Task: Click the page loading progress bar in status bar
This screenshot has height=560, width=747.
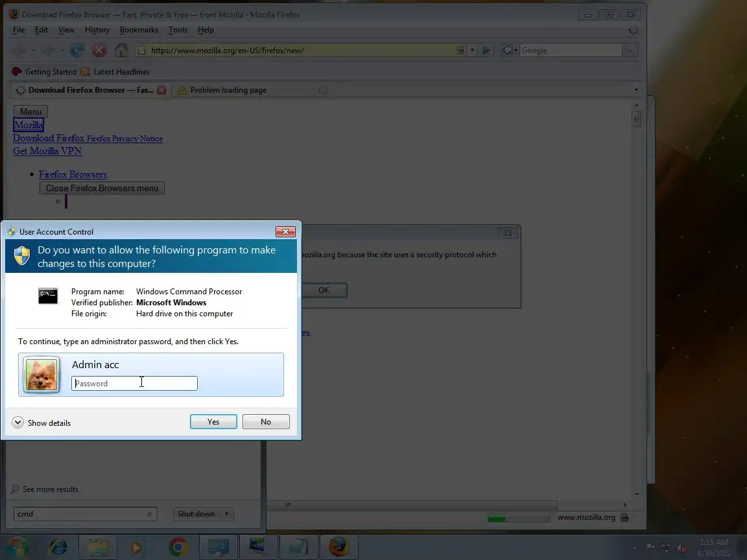Action: [518, 518]
